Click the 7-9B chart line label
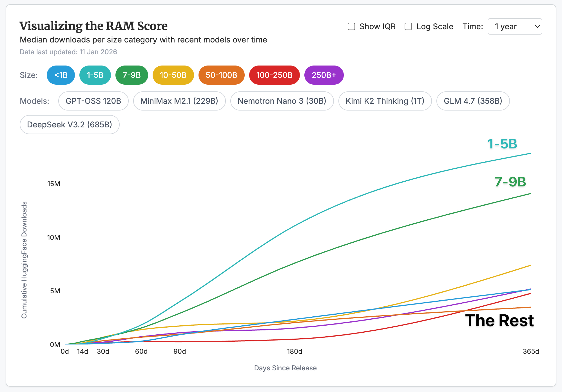The height and width of the screenshot is (392, 562). pos(510,182)
